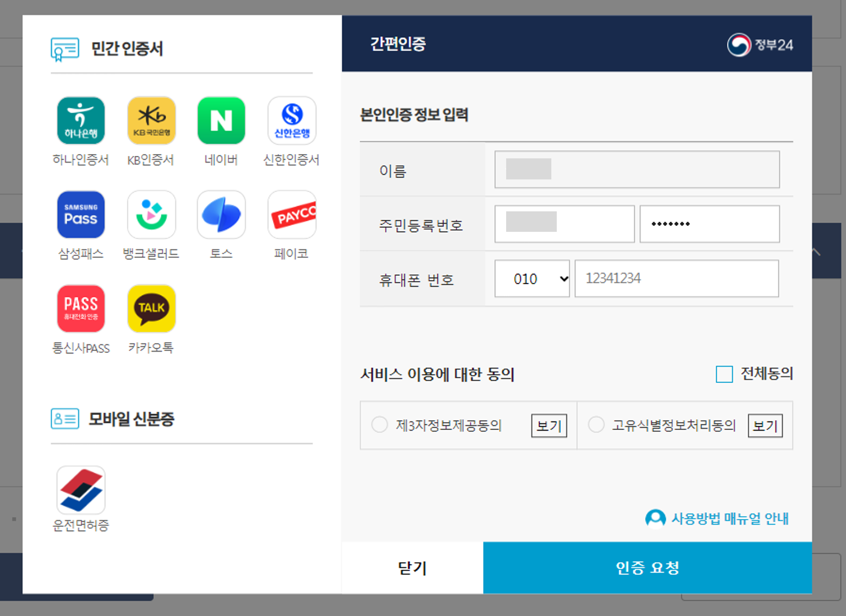Viewport: 846px width, 616px height.
Task: Choose Toss for simple authentication
Action: pyautogui.click(x=221, y=214)
